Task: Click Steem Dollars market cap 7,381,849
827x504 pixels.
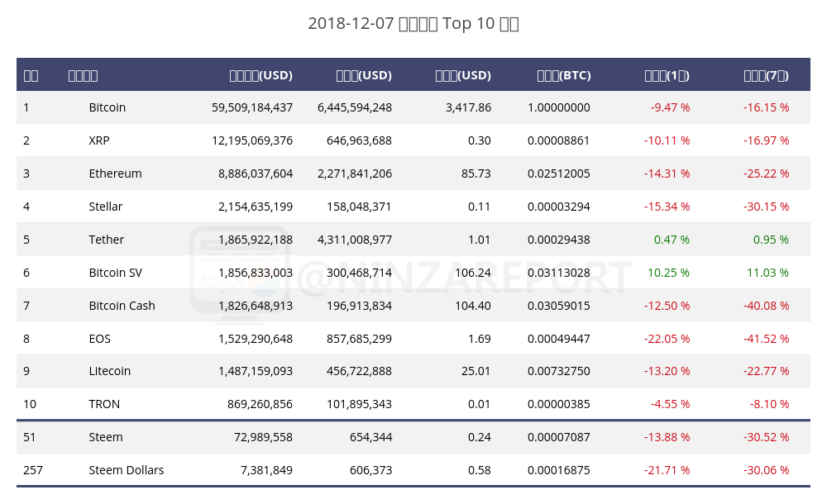Action: click(x=266, y=470)
